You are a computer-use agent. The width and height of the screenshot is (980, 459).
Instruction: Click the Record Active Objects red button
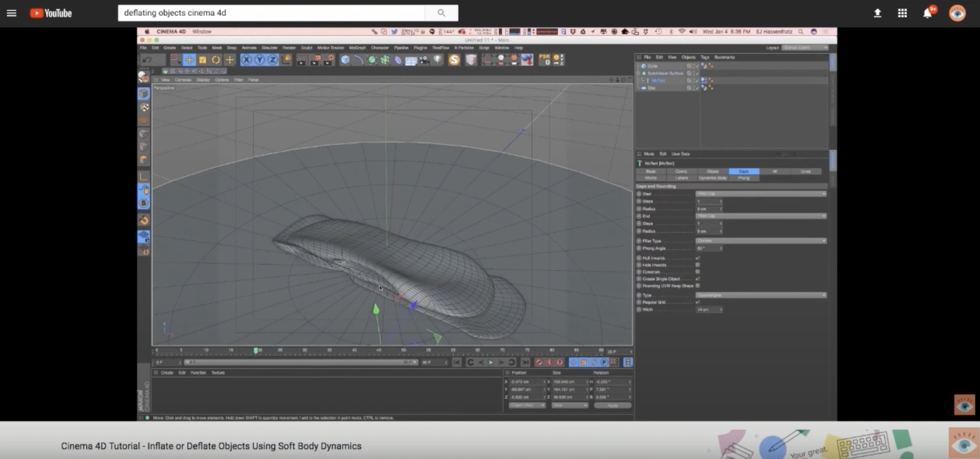coord(539,362)
